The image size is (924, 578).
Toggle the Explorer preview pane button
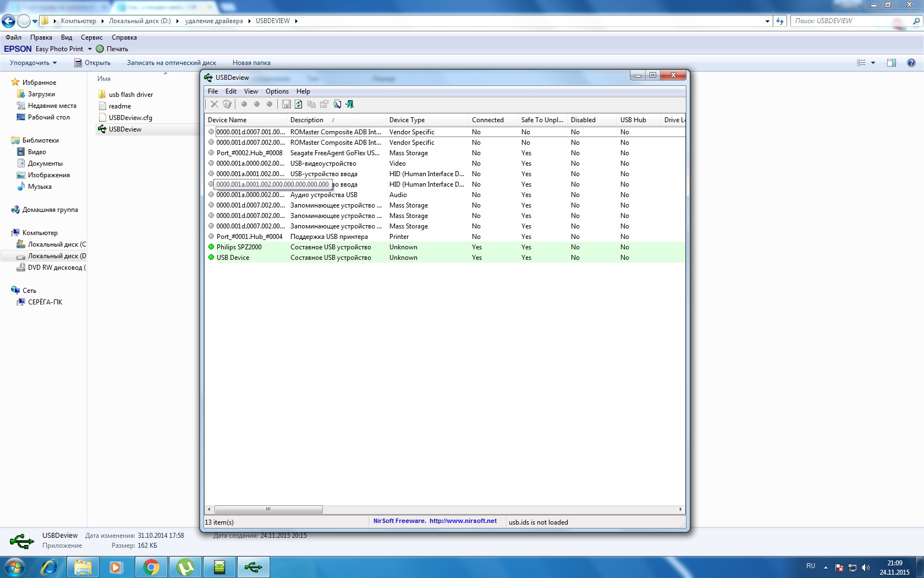click(x=891, y=63)
